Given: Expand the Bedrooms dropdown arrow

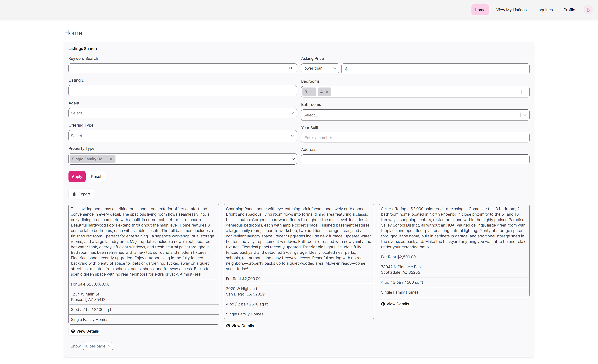Looking at the screenshot, I should click(526, 92).
